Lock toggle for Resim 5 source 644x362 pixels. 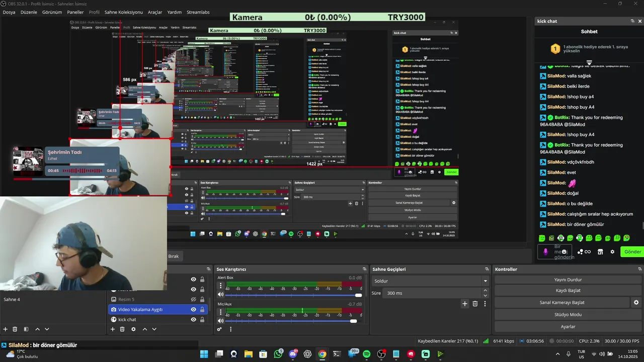[202, 300]
